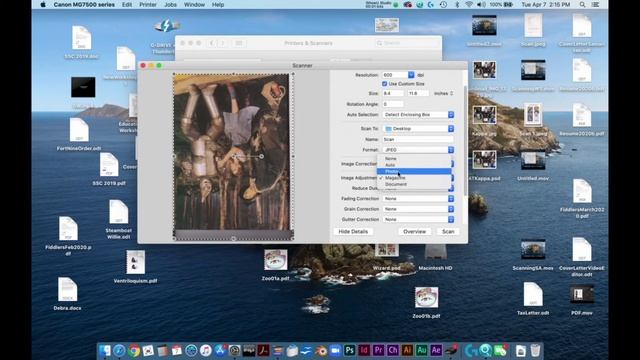The height and width of the screenshot is (360, 640).
Task: Launch Google Chrome from the dock
Action: 134,350
